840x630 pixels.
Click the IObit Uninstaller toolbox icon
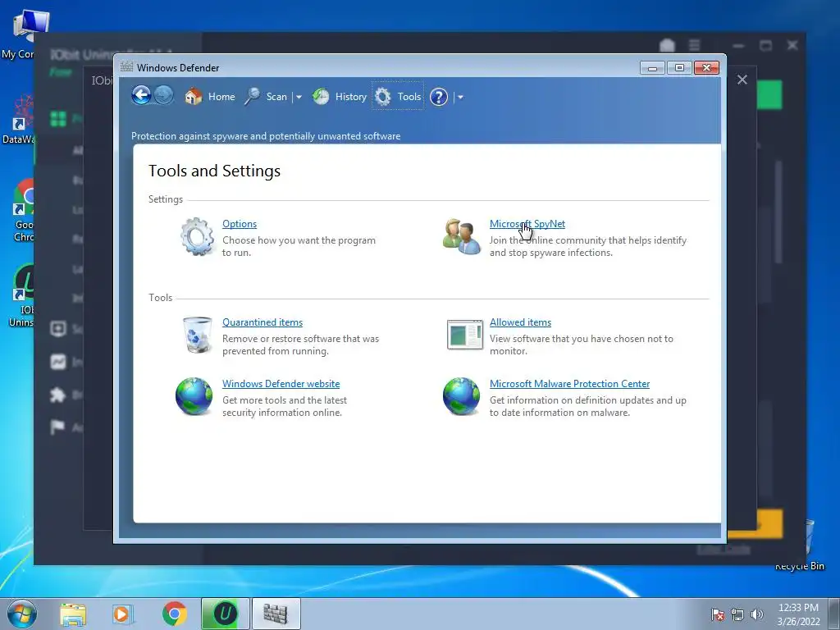[x=667, y=46]
